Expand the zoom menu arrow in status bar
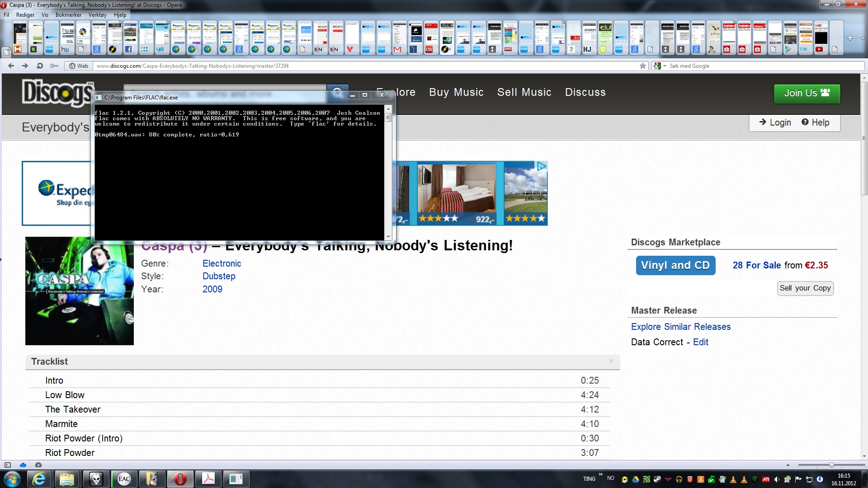The height and width of the screenshot is (488, 868). tap(788, 465)
